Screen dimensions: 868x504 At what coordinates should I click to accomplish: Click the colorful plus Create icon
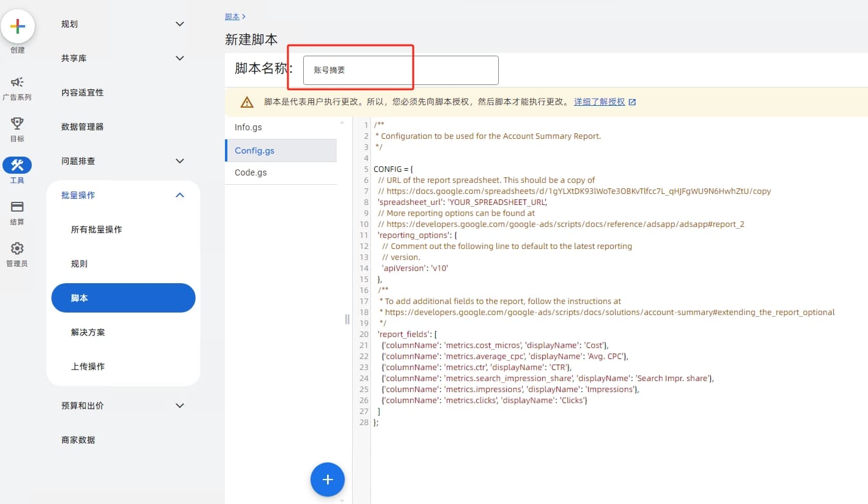pos(18,26)
